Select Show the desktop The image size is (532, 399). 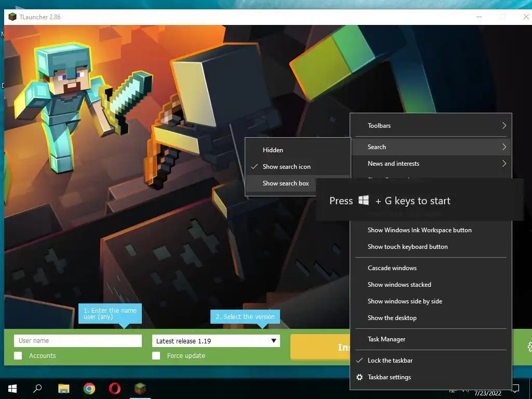[431, 318]
